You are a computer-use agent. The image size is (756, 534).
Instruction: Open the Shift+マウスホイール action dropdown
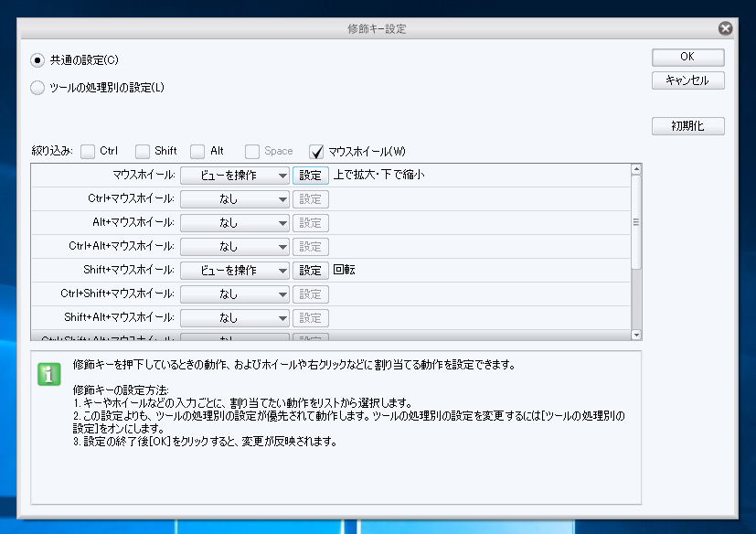[x=235, y=271]
